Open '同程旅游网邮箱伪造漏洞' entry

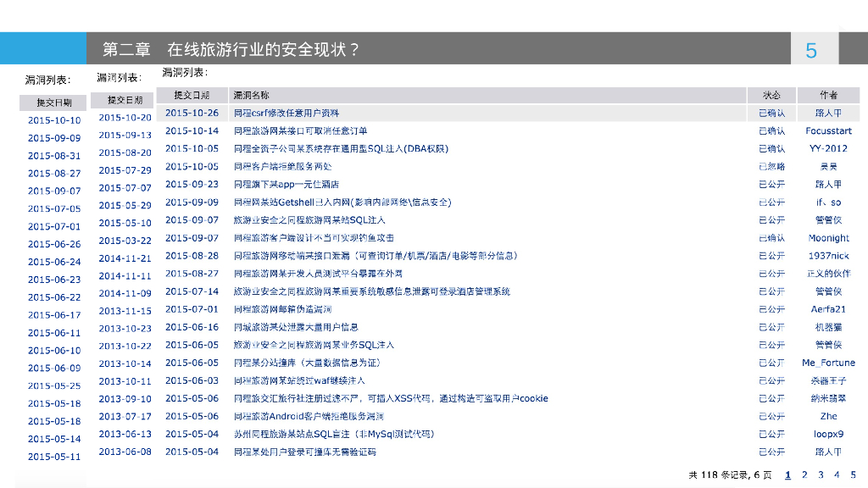tap(282, 309)
